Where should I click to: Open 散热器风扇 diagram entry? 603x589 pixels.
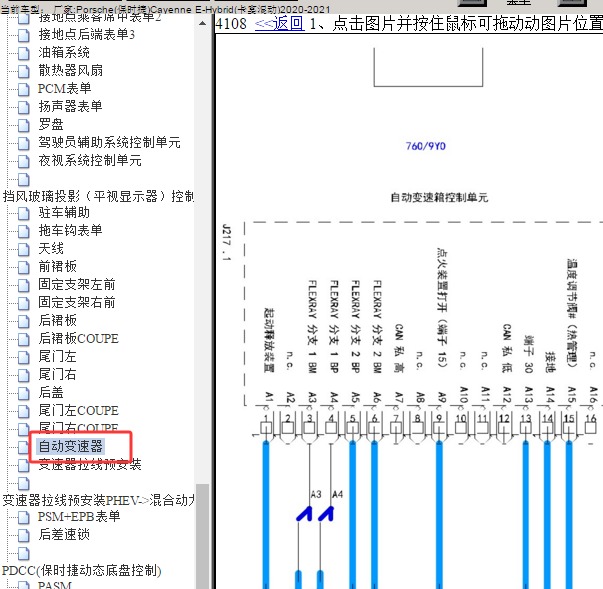[x=70, y=70]
